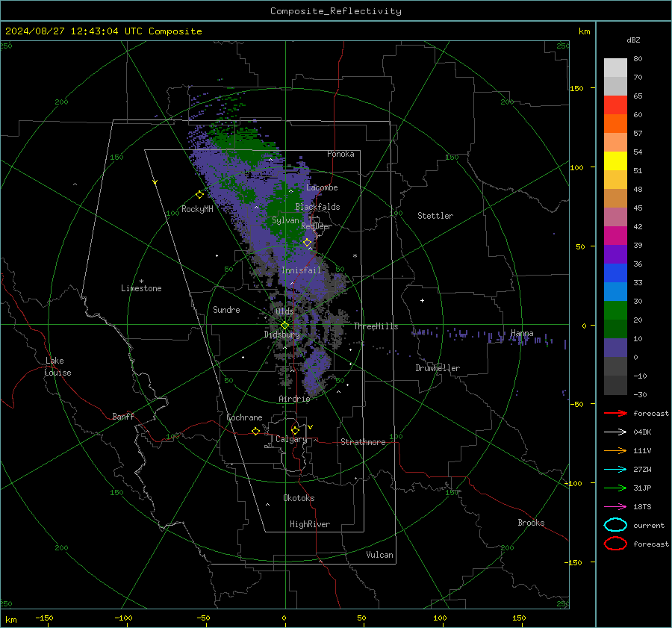Click the yellow diamond radar marker near Didsbury

(284, 326)
